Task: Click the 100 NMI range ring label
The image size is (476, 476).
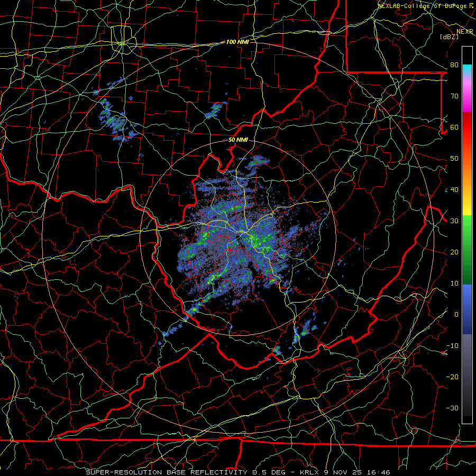Action: click(237, 42)
